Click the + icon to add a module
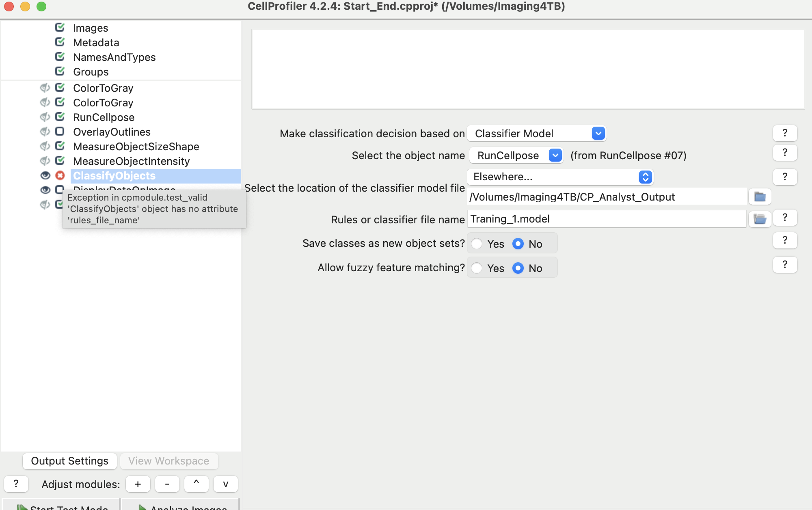The image size is (812, 510). click(138, 484)
